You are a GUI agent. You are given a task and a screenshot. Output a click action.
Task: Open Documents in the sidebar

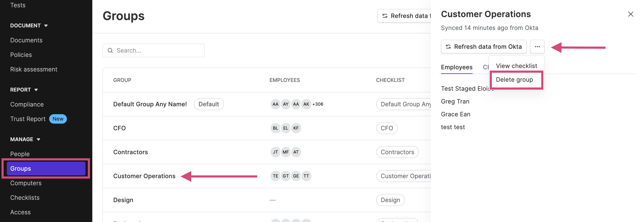pos(26,40)
